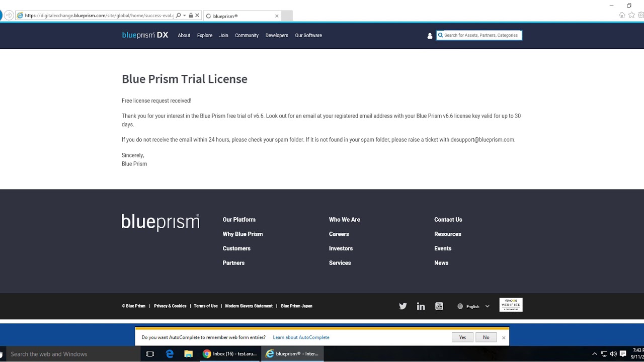Switch to the blueprism browser tab
The image size is (644, 362).
(242, 16)
